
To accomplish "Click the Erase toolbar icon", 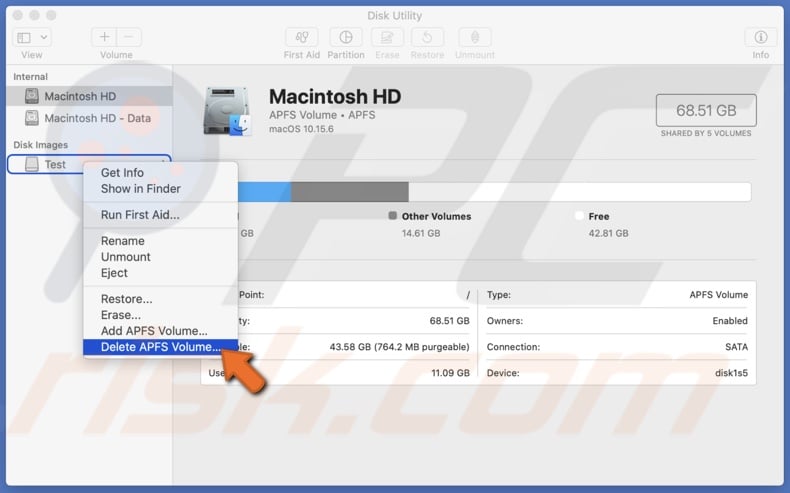I will click(x=387, y=37).
